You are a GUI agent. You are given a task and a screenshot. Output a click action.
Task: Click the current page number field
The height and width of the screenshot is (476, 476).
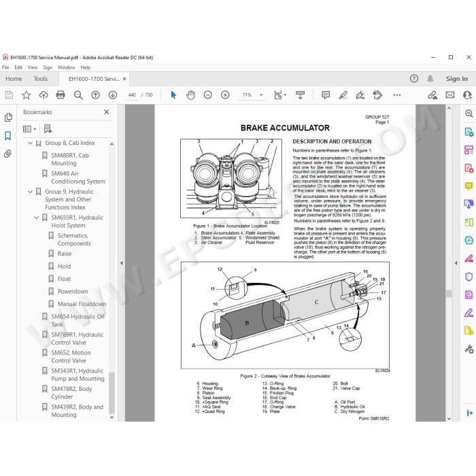pos(132,95)
